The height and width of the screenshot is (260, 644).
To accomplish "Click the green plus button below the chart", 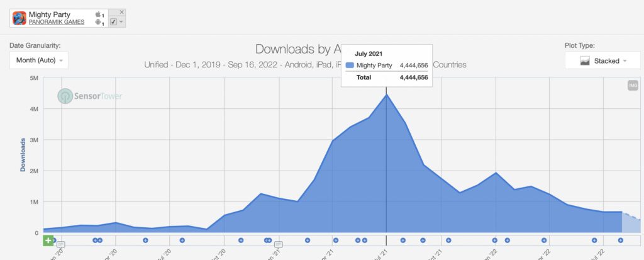I will pyautogui.click(x=48, y=240).
